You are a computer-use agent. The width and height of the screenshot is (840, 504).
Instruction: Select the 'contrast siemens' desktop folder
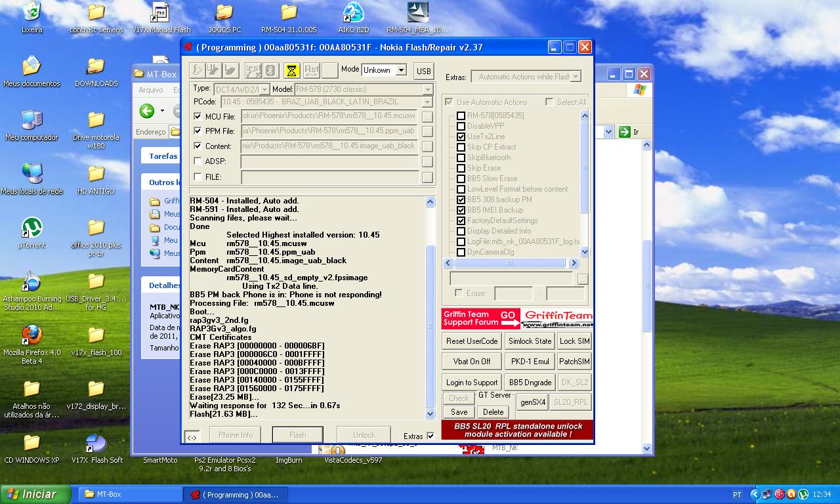click(96, 18)
